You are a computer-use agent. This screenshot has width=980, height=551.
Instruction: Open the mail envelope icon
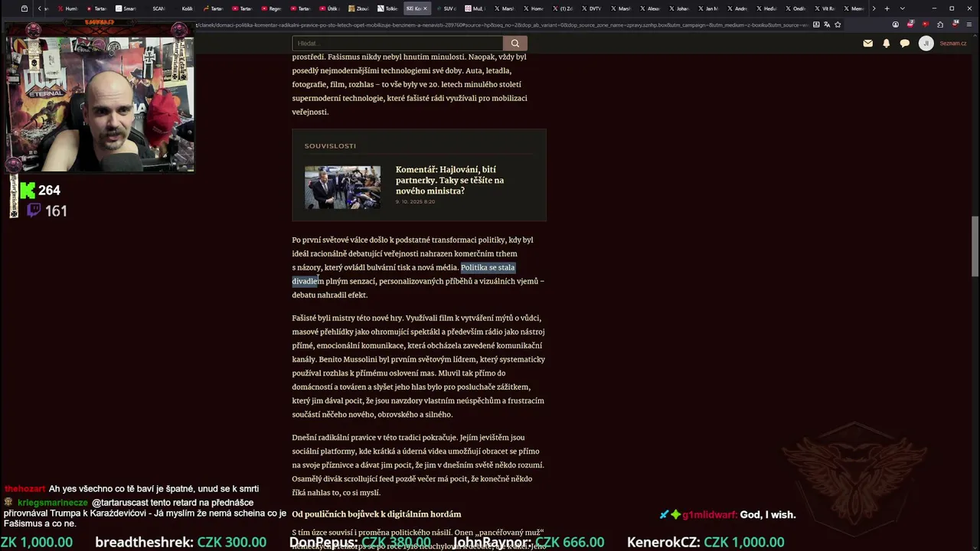point(867,44)
